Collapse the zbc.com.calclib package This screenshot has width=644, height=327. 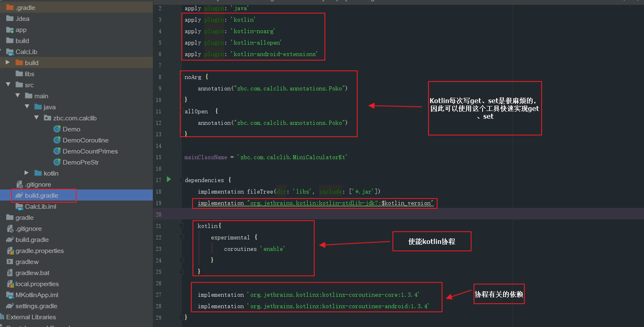click(x=36, y=118)
